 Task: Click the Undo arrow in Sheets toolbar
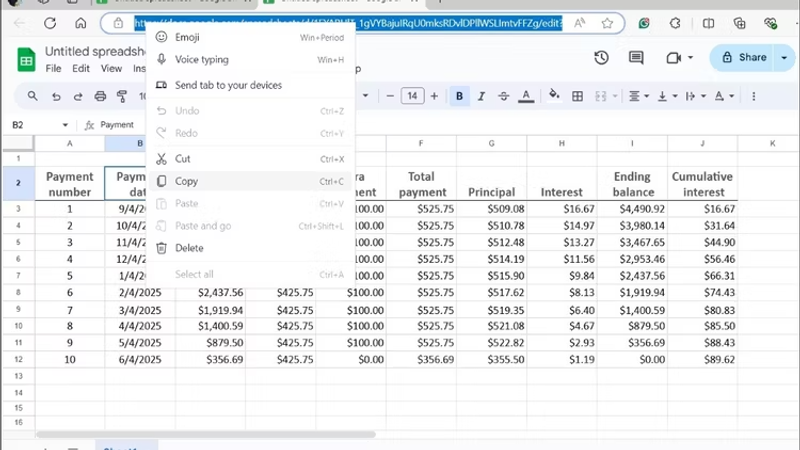(55, 96)
